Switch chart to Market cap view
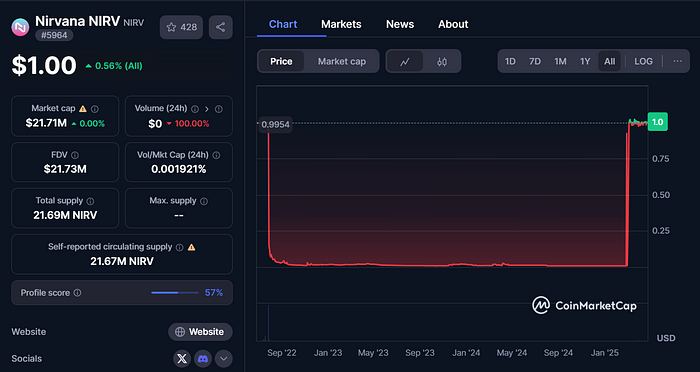Screen dimensions: 700x372 point(342,62)
